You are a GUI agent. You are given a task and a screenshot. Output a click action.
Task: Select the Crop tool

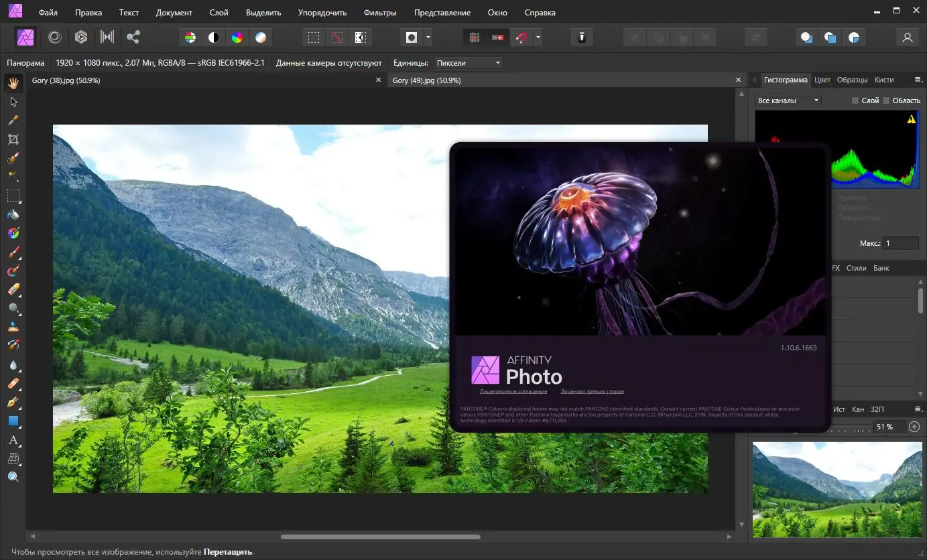(x=13, y=139)
